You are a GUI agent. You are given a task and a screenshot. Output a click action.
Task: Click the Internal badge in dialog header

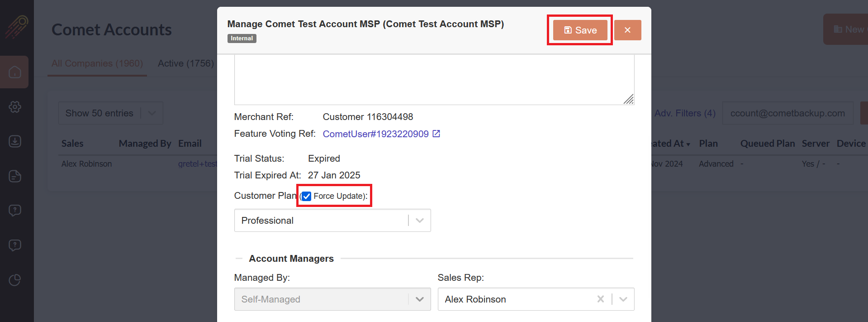point(242,38)
